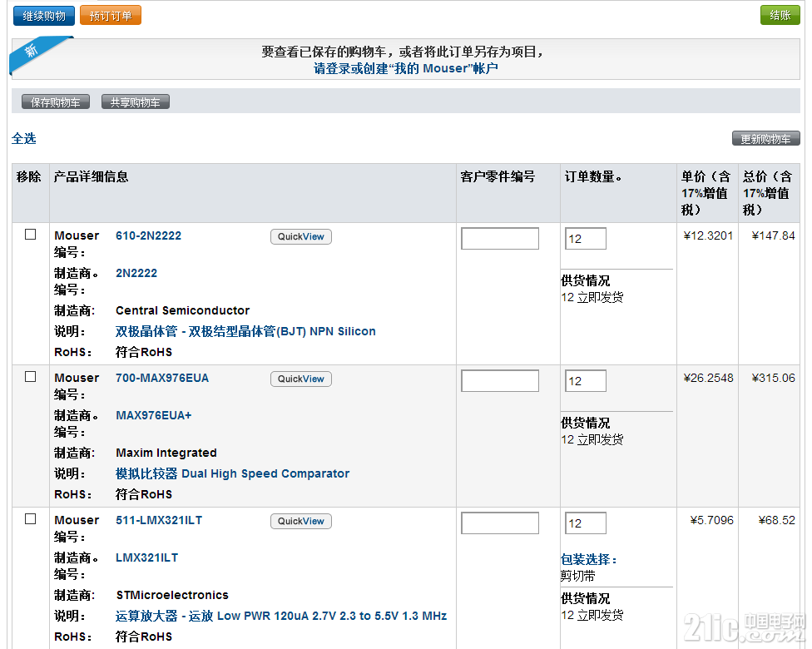The height and width of the screenshot is (649, 812).
Task: Click the quantity field for 700-MAX976EUA
Action: (x=585, y=381)
